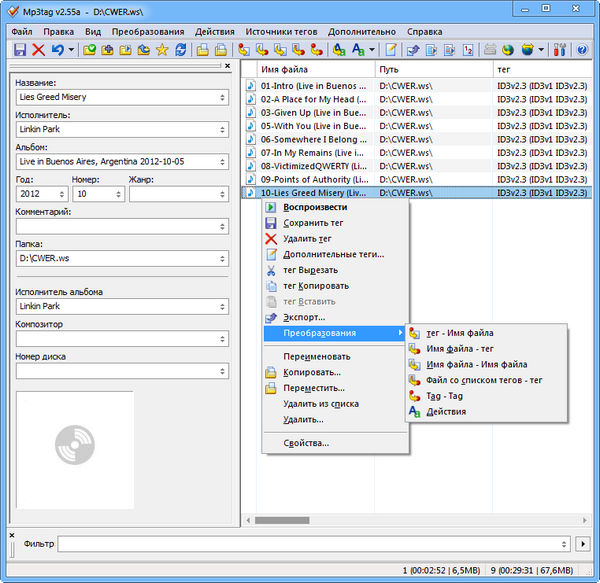Click the blue undo arrow in toolbar
600x583 pixels.
point(59,49)
